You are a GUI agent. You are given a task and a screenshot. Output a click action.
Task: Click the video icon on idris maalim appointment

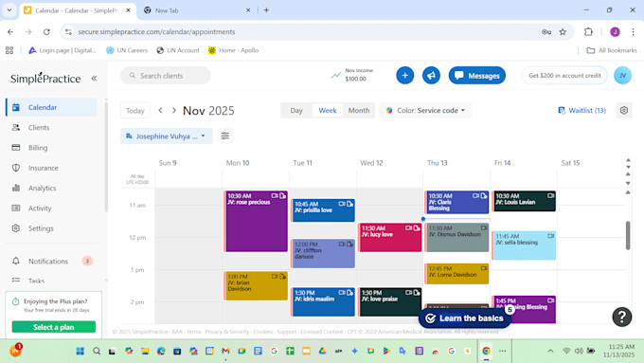point(342,293)
